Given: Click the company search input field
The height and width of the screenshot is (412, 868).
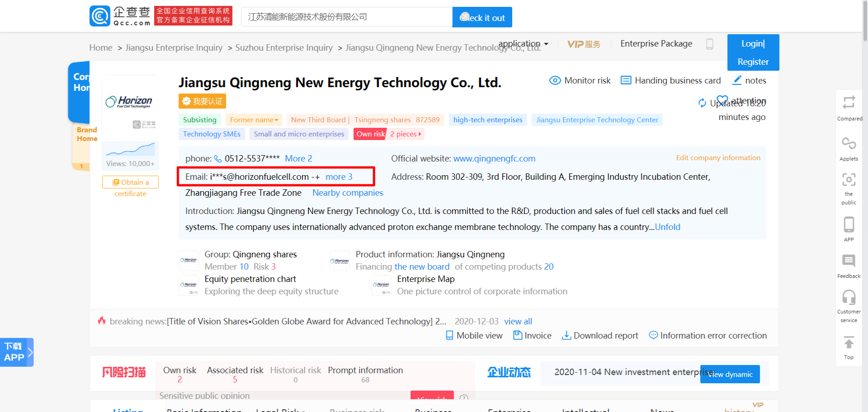Looking at the screenshot, I should 347,17.
